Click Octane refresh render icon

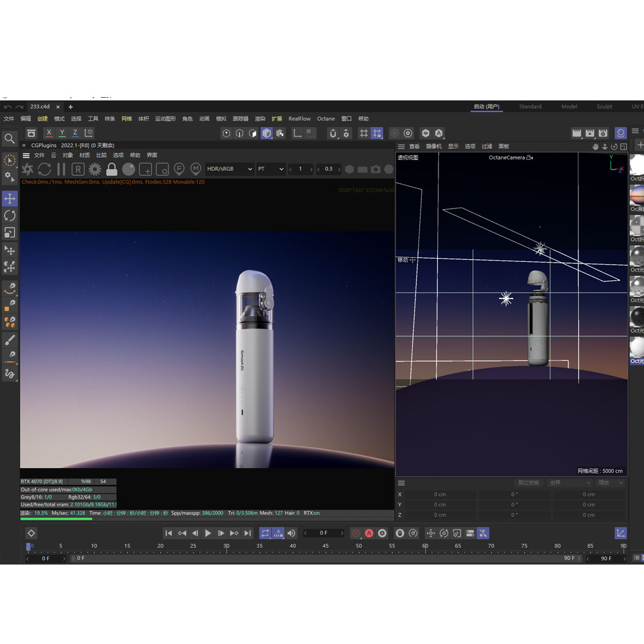pos(45,170)
